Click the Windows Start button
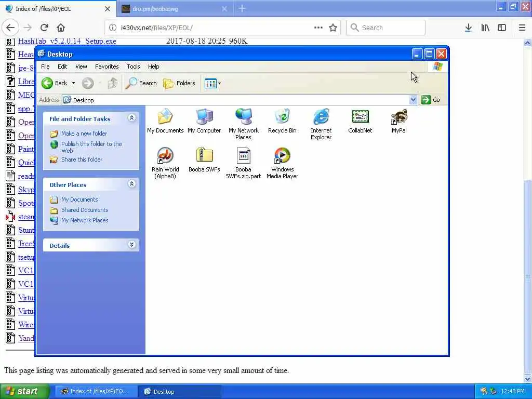 tap(25, 391)
